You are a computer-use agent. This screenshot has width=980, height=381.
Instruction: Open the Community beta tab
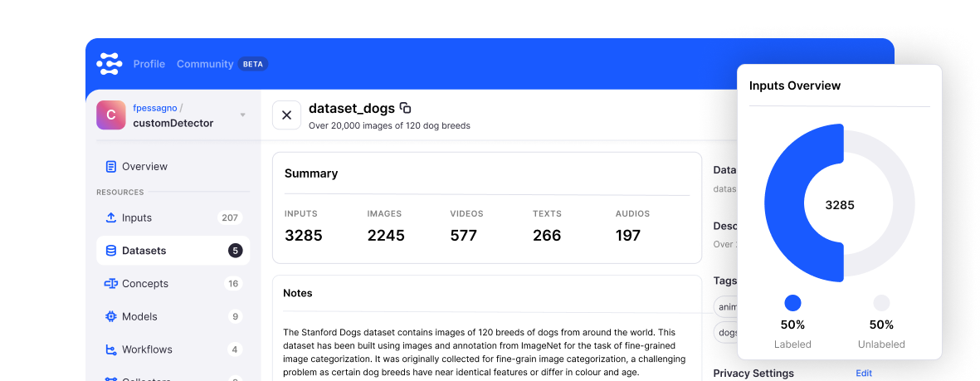click(x=205, y=64)
